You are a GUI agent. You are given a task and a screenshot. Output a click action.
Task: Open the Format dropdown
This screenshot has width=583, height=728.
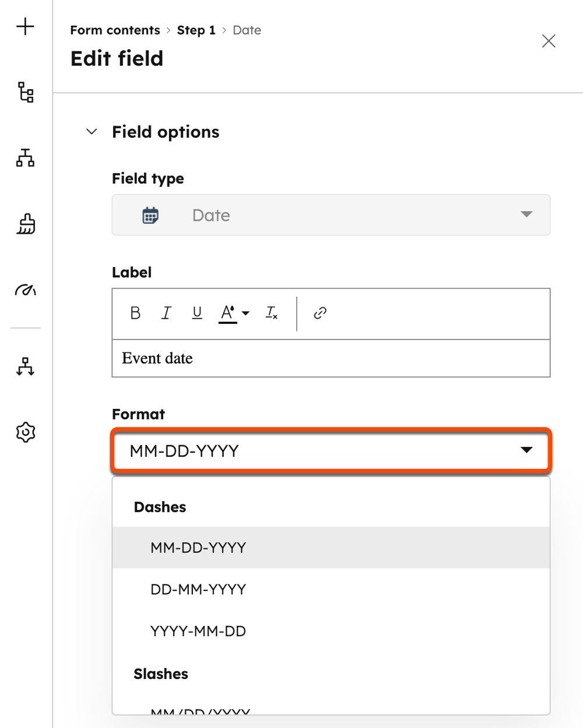[526, 450]
